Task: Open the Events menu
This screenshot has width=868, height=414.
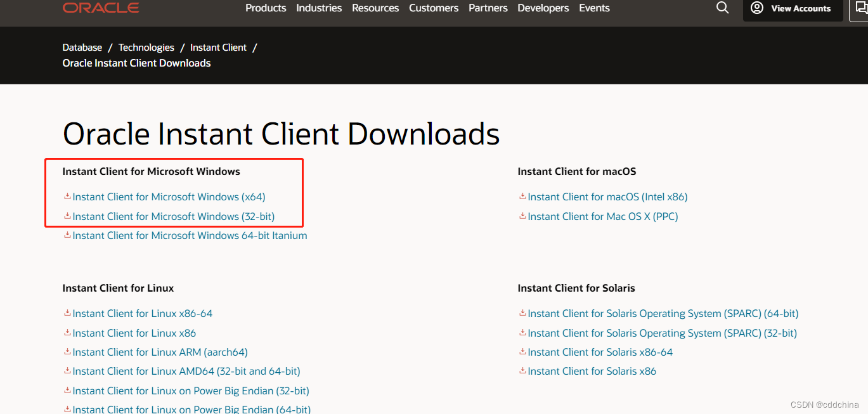Action: click(593, 8)
